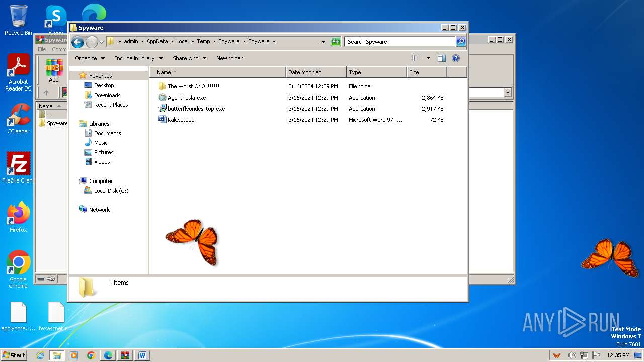The image size is (644, 362).
Task: Sort by the Name column header
Action: 218,72
